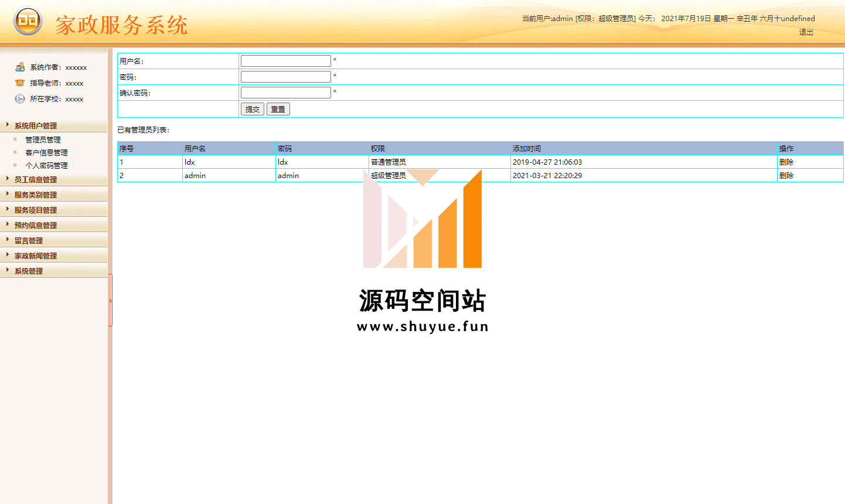Click the system logo icon in header
The height and width of the screenshot is (504, 845).
[28, 22]
